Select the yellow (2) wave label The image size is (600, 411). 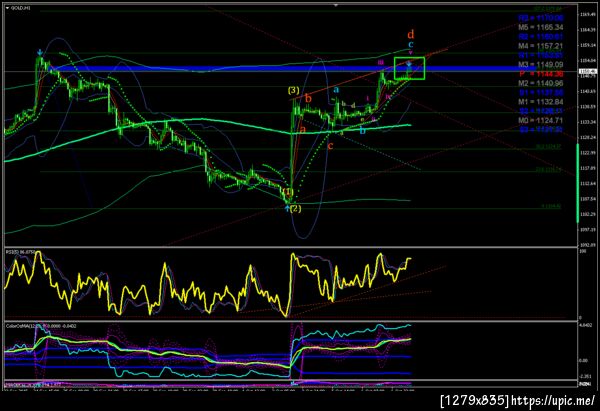[295, 209]
